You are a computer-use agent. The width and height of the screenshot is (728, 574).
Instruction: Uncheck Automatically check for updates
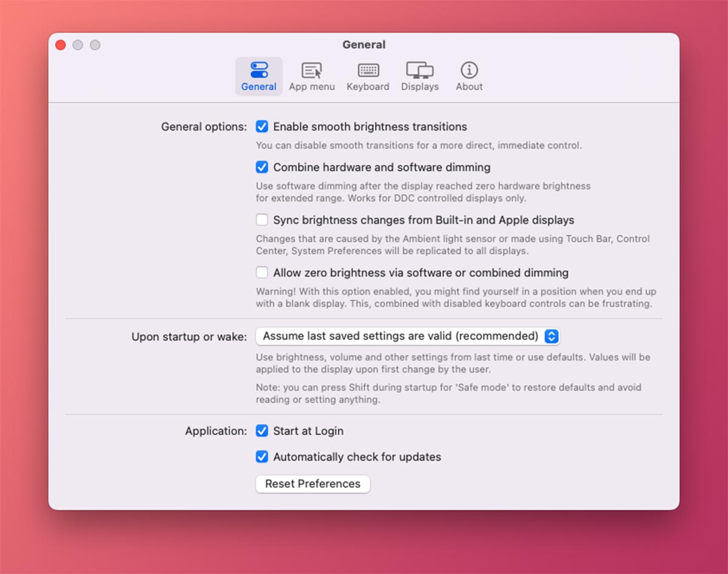262,457
